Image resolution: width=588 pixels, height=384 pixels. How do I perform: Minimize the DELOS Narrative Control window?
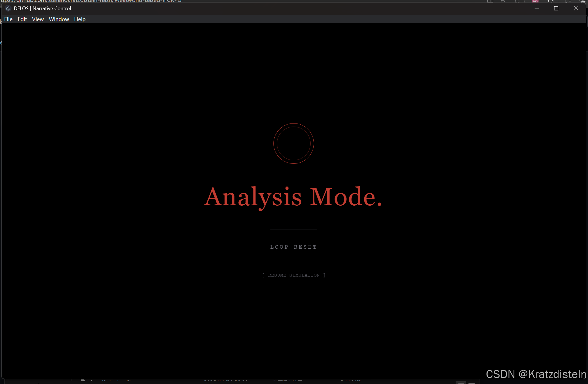click(537, 8)
